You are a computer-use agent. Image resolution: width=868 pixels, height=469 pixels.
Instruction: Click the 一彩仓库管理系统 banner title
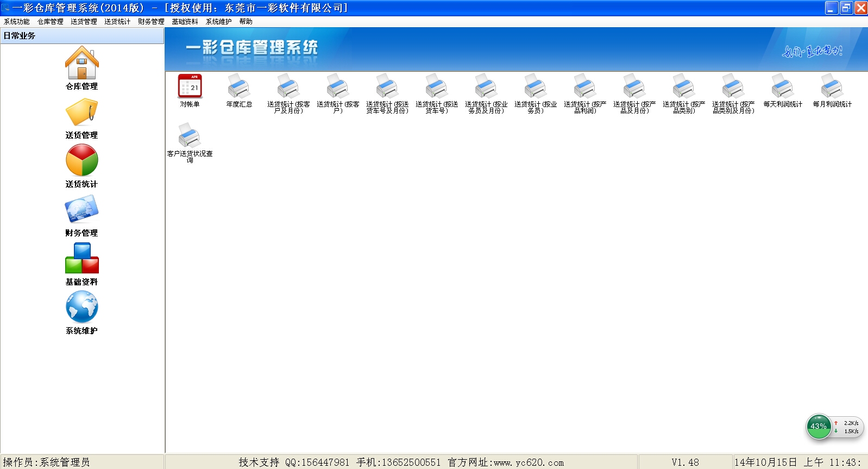coord(252,48)
